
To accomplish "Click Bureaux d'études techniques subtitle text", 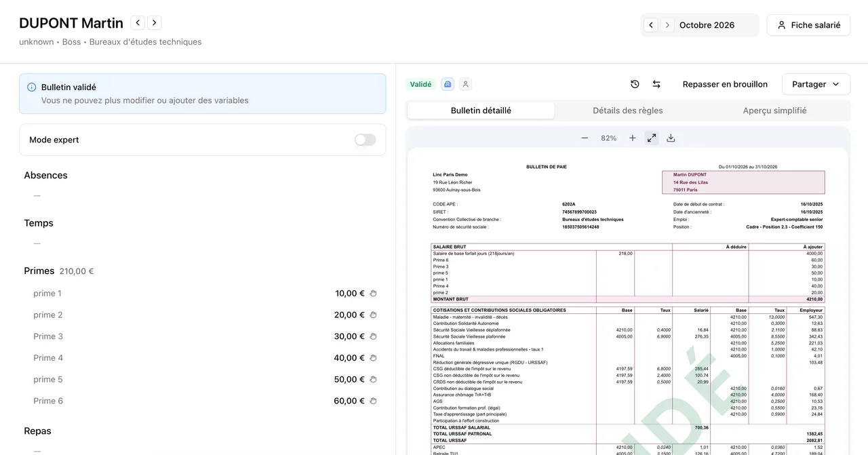I will pos(145,42).
